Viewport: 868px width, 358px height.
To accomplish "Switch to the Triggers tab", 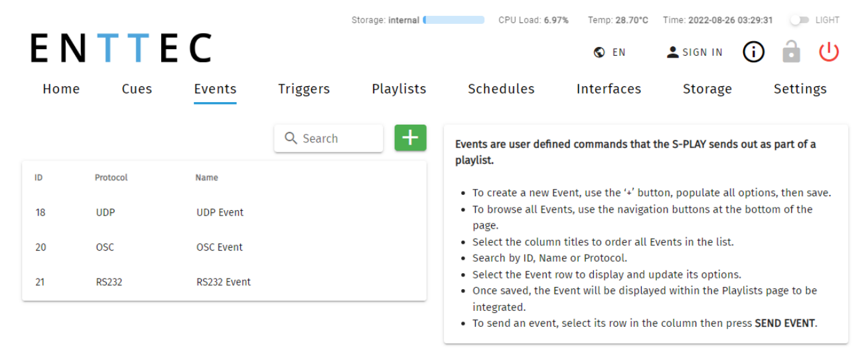I will 304,89.
